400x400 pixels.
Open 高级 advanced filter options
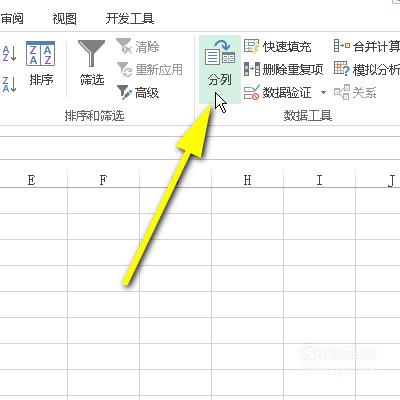click(x=138, y=92)
